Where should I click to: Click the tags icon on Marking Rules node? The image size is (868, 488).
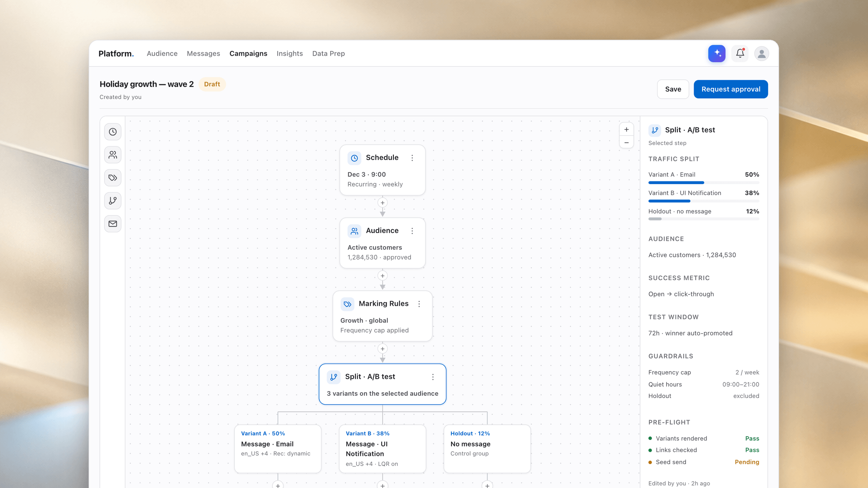click(348, 304)
